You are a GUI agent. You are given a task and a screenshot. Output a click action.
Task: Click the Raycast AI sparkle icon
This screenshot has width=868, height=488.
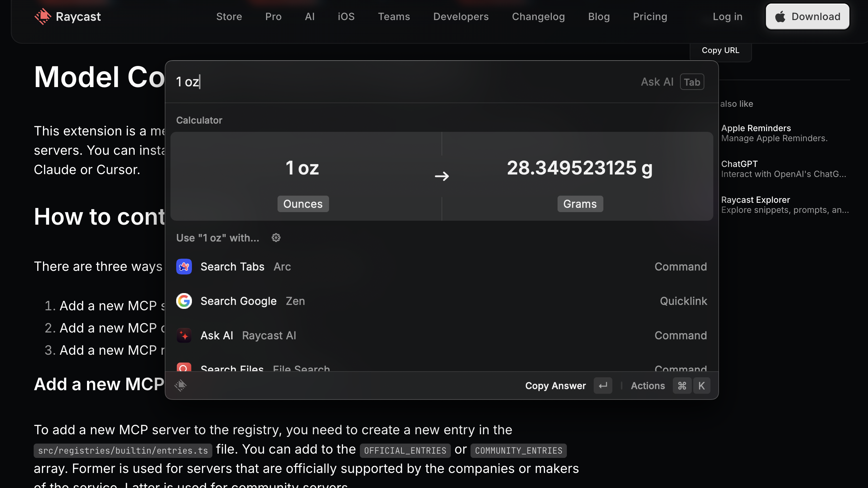[x=184, y=335]
